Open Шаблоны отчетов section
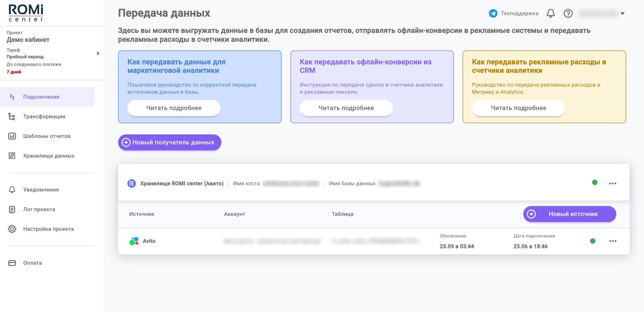Screen dimensions: 644x312 point(47,136)
